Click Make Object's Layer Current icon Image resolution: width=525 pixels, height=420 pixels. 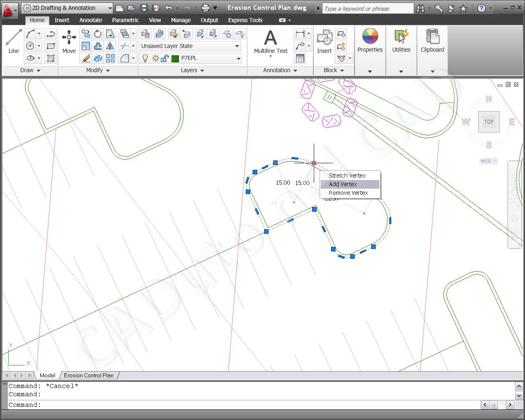coord(160,34)
